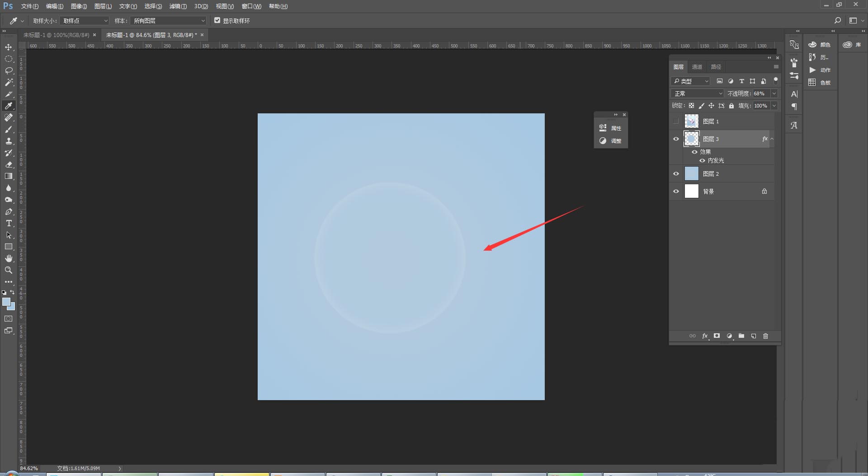Open the search icon in options bar
The image size is (868, 476).
(837, 20)
